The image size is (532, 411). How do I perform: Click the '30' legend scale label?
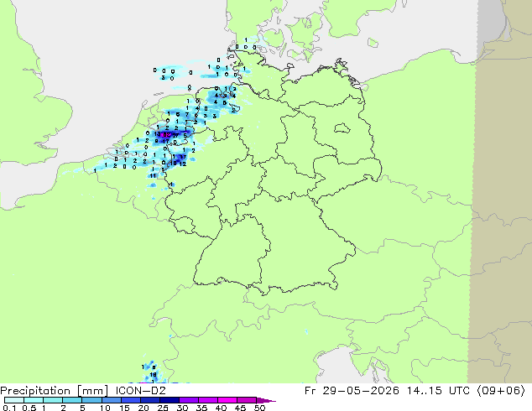(x=182, y=408)
